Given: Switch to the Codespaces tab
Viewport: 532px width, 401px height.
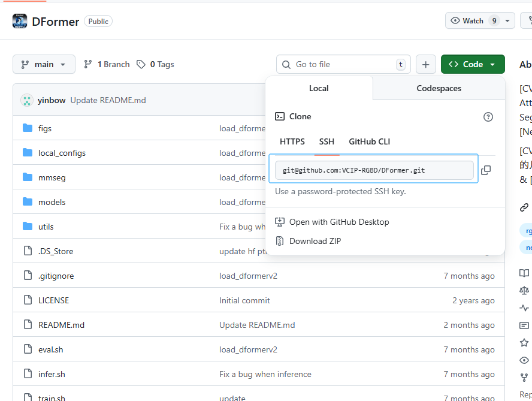Looking at the screenshot, I should point(439,88).
